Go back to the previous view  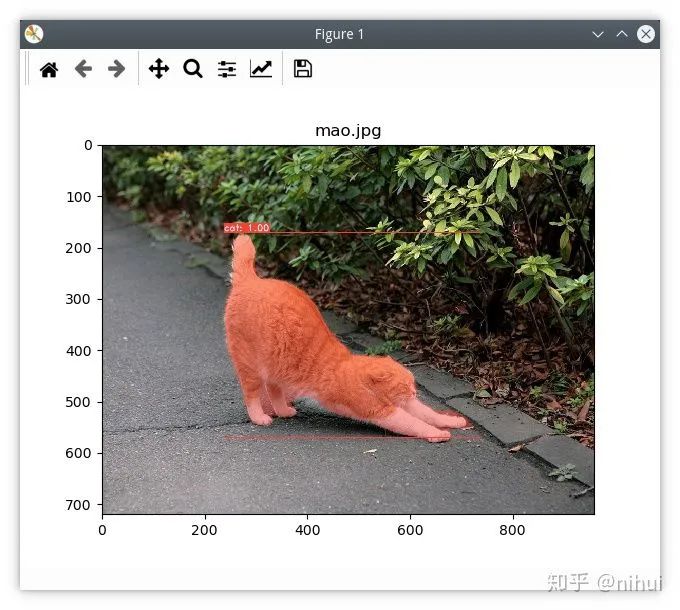[83, 69]
